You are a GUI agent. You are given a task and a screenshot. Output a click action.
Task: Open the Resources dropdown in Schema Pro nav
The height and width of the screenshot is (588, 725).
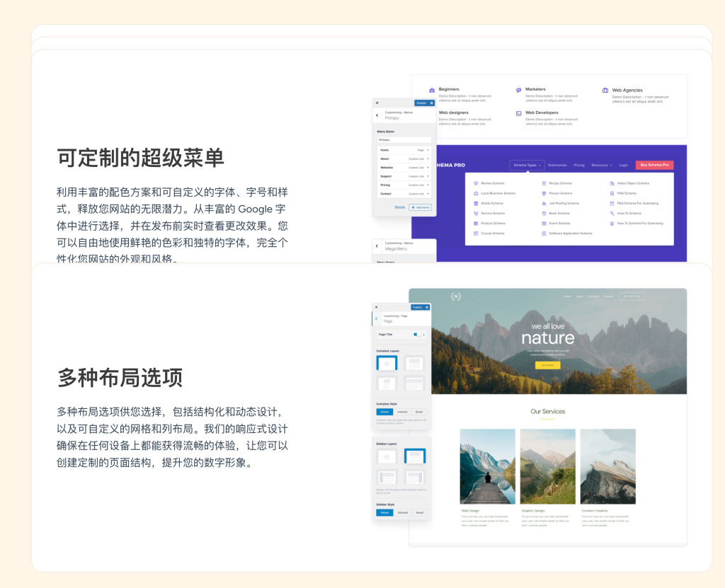click(x=602, y=165)
